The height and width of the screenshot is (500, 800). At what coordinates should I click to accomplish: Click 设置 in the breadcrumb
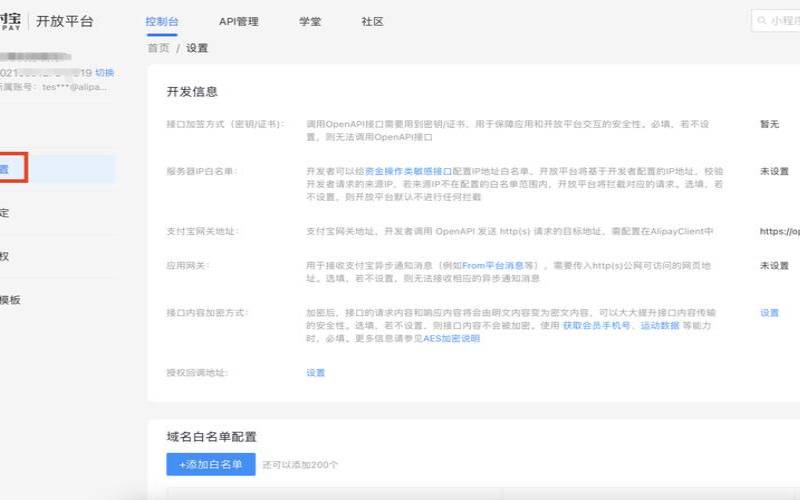[197, 48]
